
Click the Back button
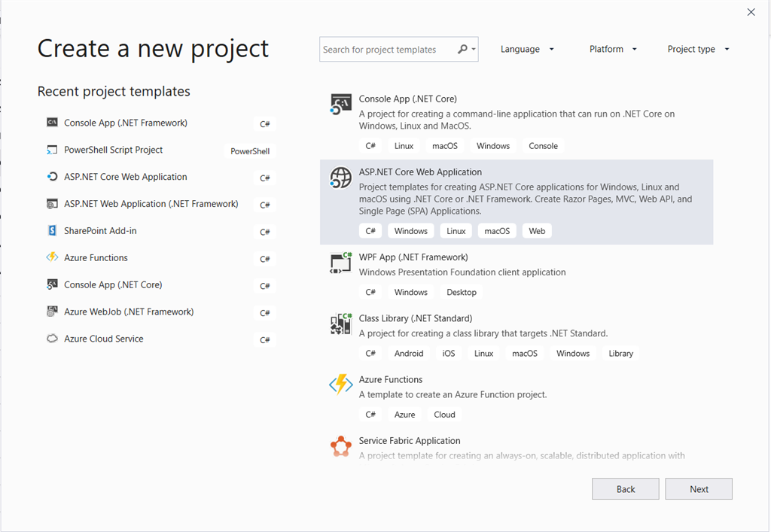(x=626, y=489)
